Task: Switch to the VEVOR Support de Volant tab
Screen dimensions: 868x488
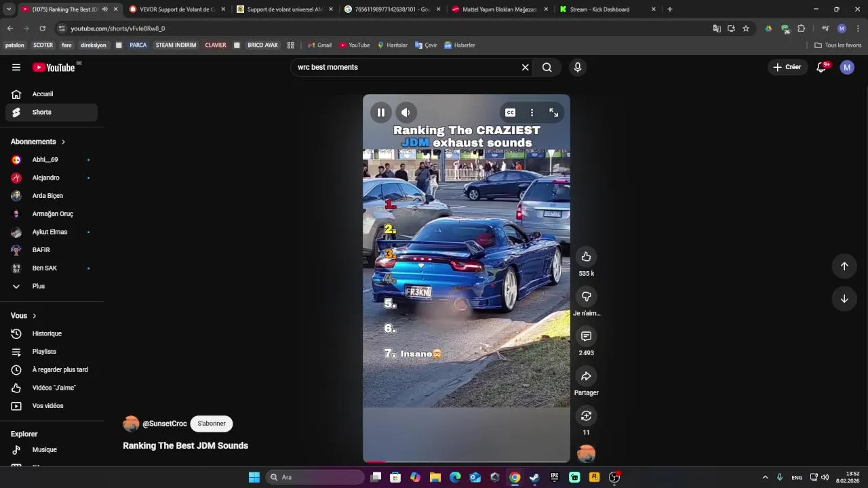Action: point(177,9)
